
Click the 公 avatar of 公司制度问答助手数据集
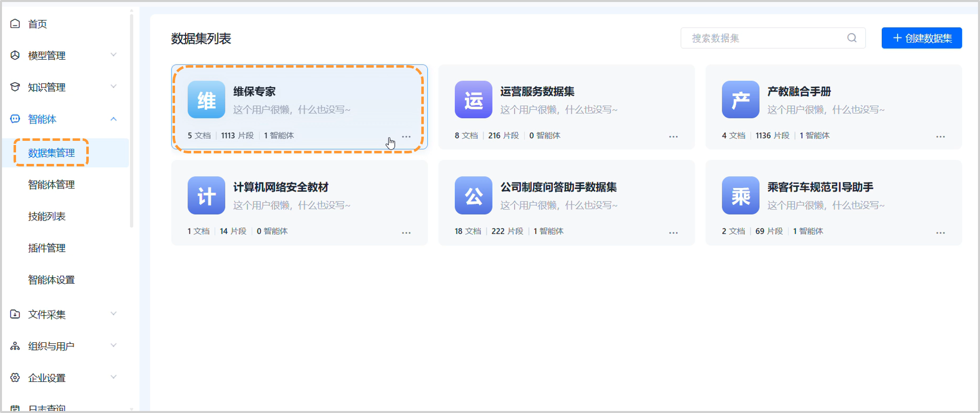click(473, 195)
